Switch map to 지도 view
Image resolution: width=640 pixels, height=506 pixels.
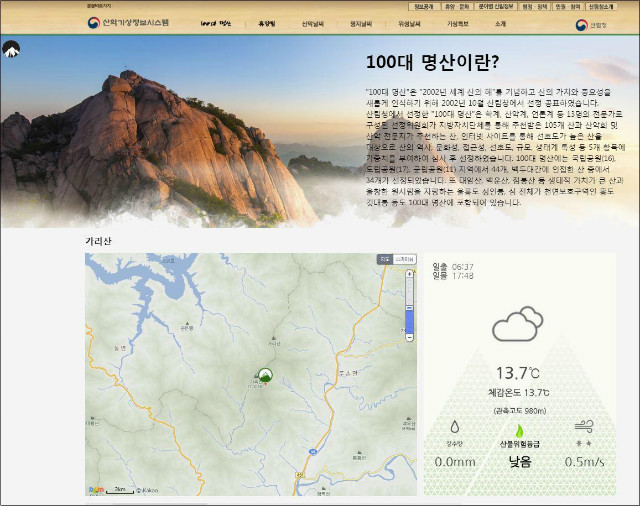tap(384, 259)
